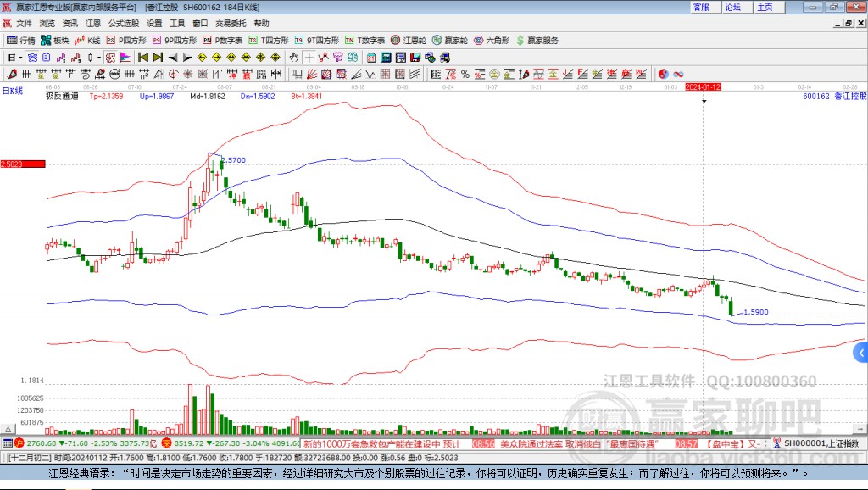
Task: Click the first yellow diamond left-arrow icon
Action: tap(202, 58)
